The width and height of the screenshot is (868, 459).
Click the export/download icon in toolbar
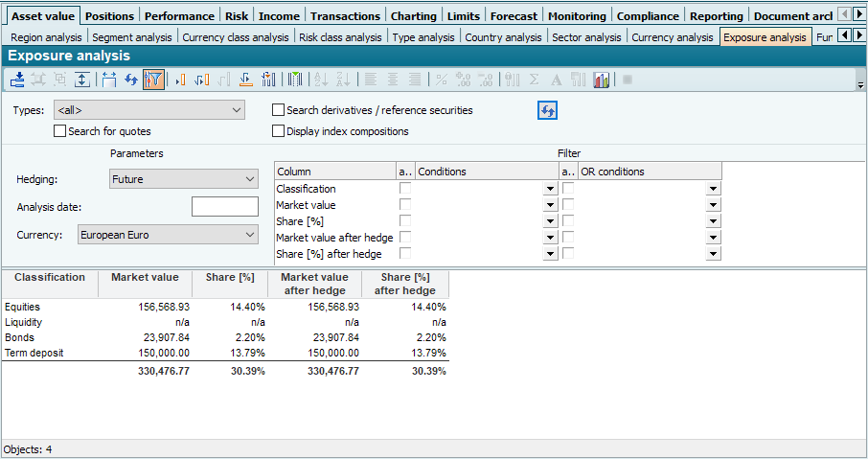pos(17,80)
